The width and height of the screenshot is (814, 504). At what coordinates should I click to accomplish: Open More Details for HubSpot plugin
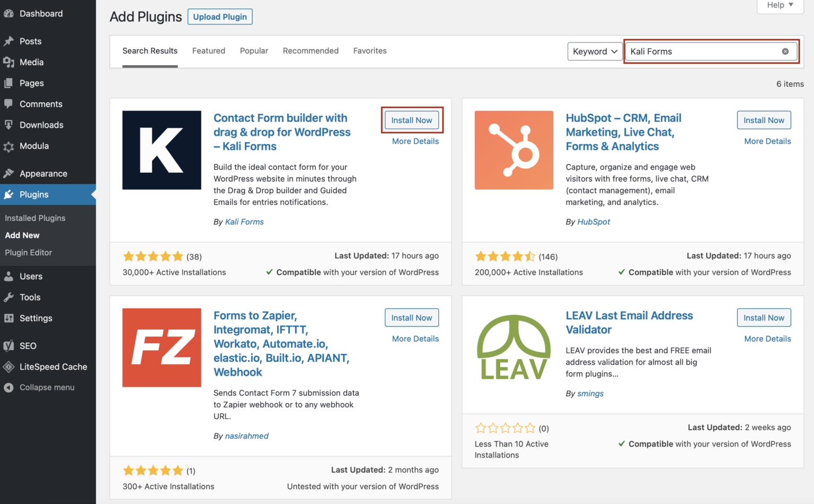[767, 141]
